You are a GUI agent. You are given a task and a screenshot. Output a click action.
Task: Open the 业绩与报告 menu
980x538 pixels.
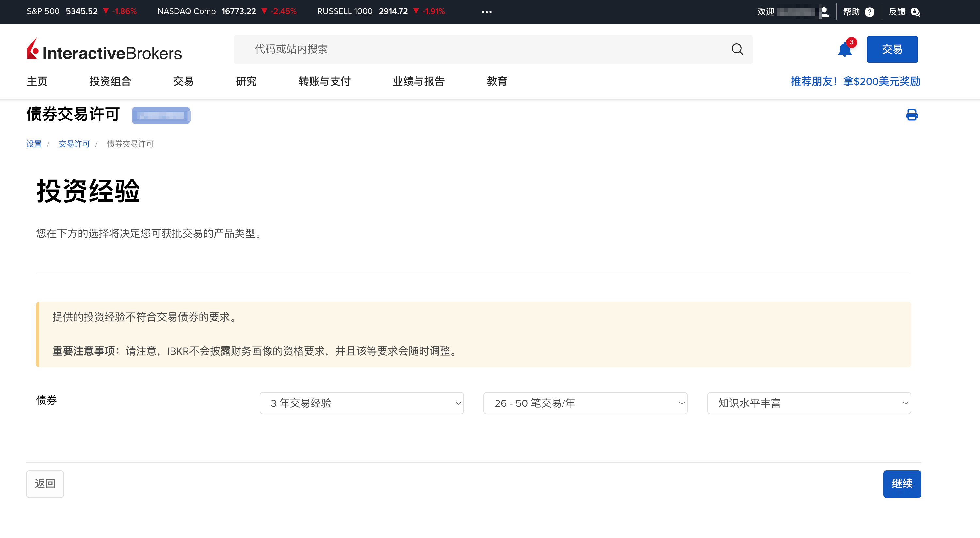(x=418, y=81)
